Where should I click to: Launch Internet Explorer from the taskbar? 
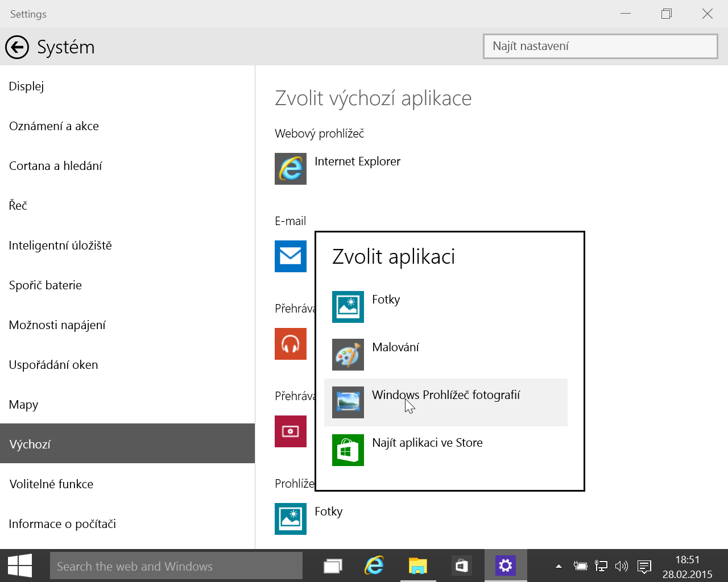point(374,566)
